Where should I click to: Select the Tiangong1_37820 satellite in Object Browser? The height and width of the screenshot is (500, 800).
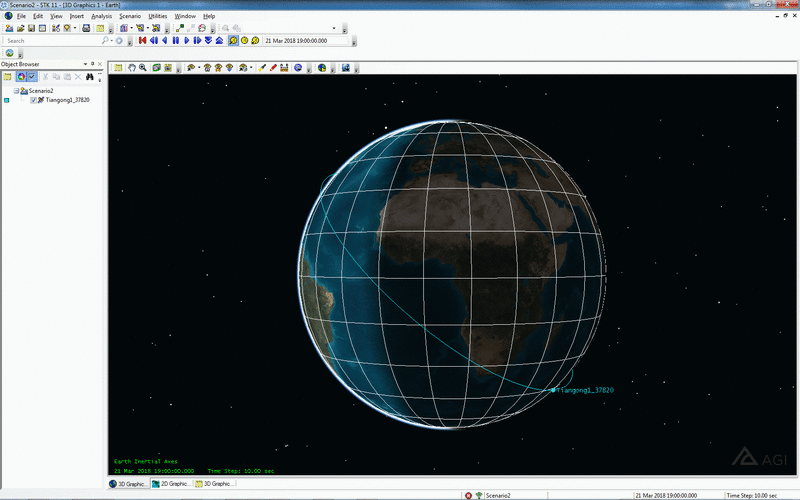point(67,100)
